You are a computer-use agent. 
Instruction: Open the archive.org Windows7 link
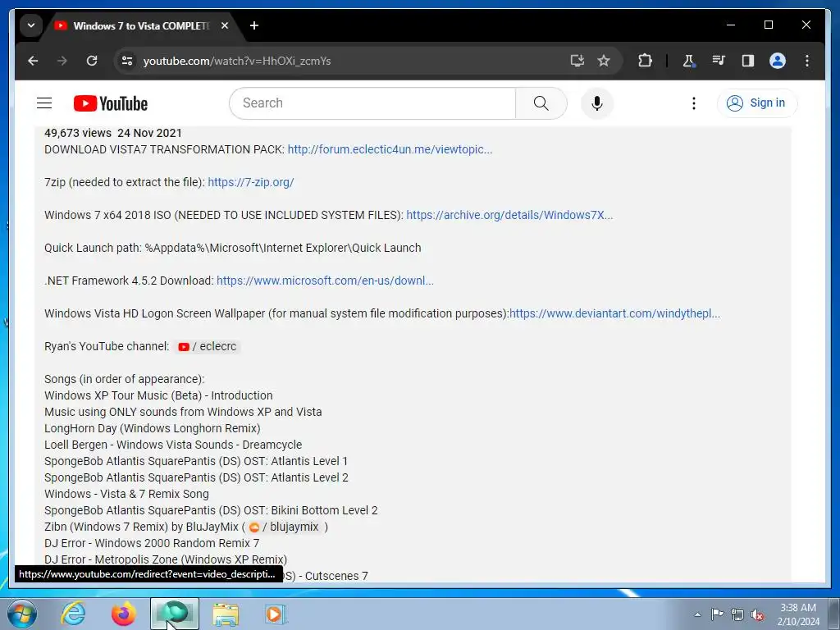pyautogui.click(x=509, y=216)
